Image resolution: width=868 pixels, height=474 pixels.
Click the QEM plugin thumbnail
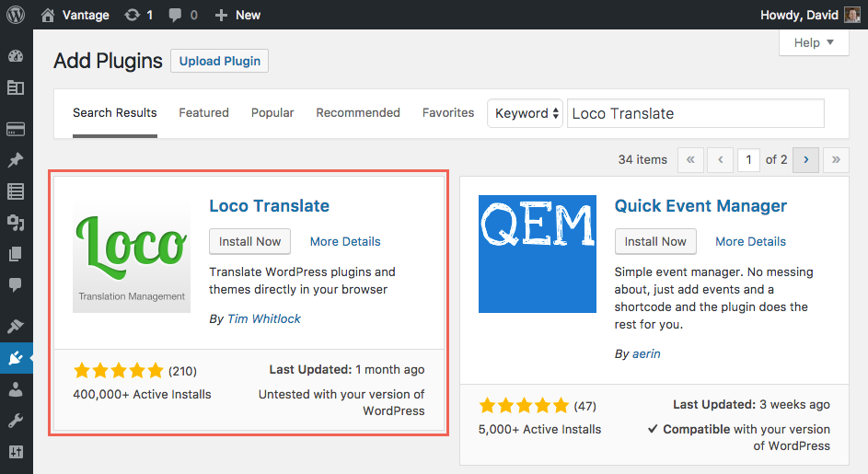[538, 254]
